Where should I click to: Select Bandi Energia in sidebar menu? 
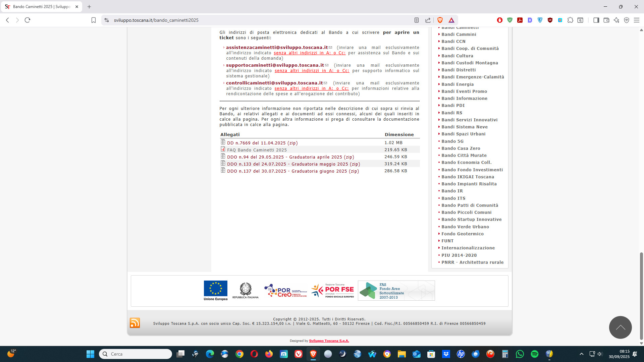tap(457, 84)
